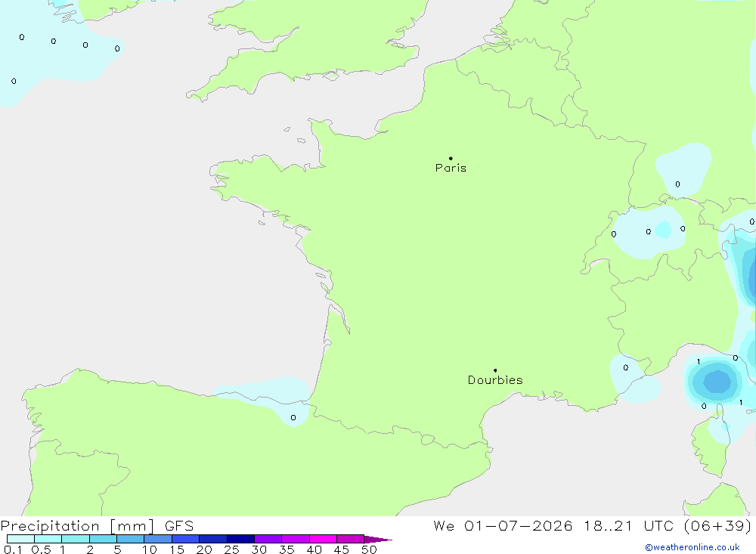Screen dimensions: 756x554
Task: Click the 'Precipitation [mm]' title text
Action: pyautogui.click(x=77, y=526)
